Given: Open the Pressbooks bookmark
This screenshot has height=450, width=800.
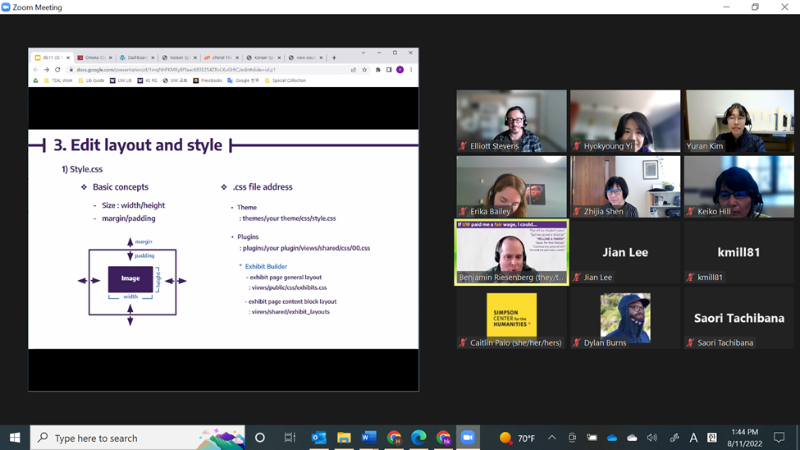Looking at the screenshot, I should tap(207, 81).
